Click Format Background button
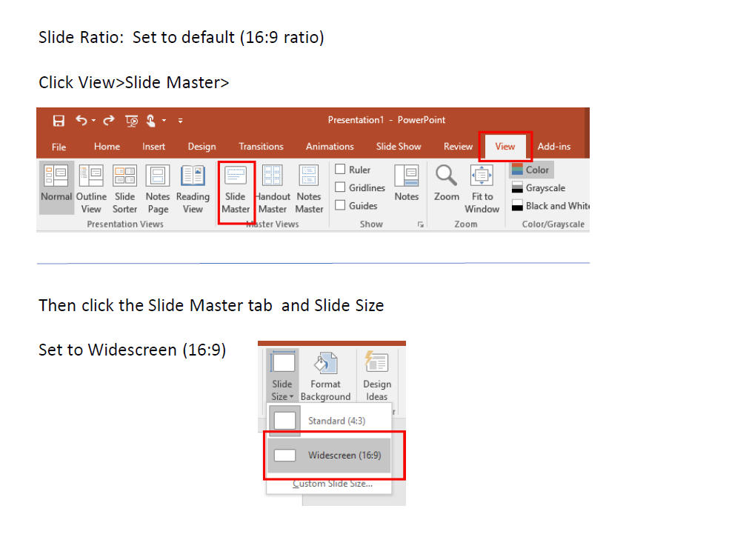The width and height of the screenshot is (749, 560). (325, 376)
